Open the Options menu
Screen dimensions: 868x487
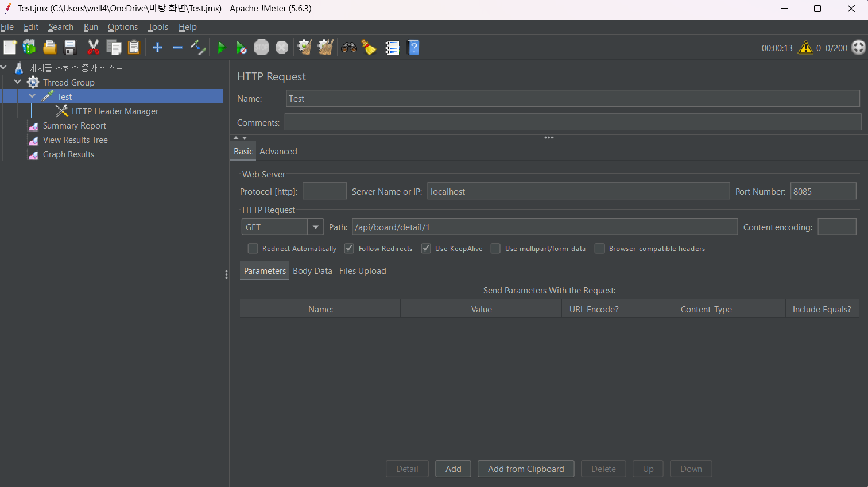click(123, 27)
